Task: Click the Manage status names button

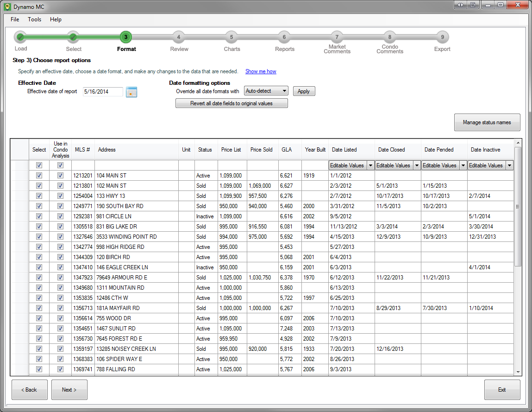Action: 487,123
